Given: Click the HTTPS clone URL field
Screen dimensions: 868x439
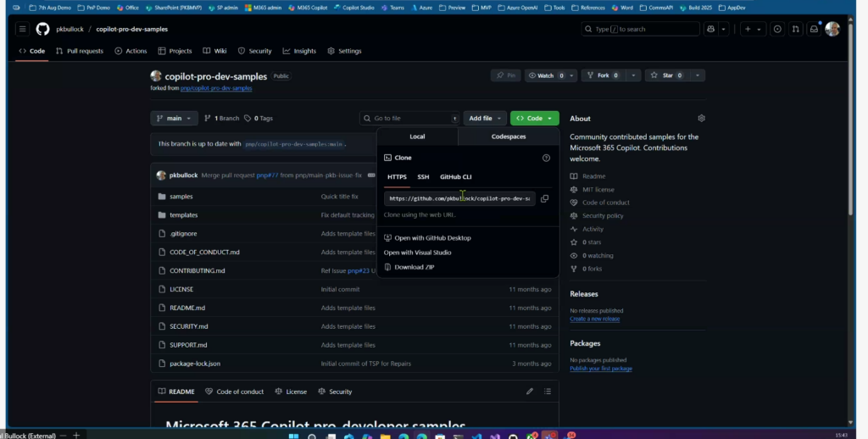Looking at the screenshot, I should pos(459,199).
